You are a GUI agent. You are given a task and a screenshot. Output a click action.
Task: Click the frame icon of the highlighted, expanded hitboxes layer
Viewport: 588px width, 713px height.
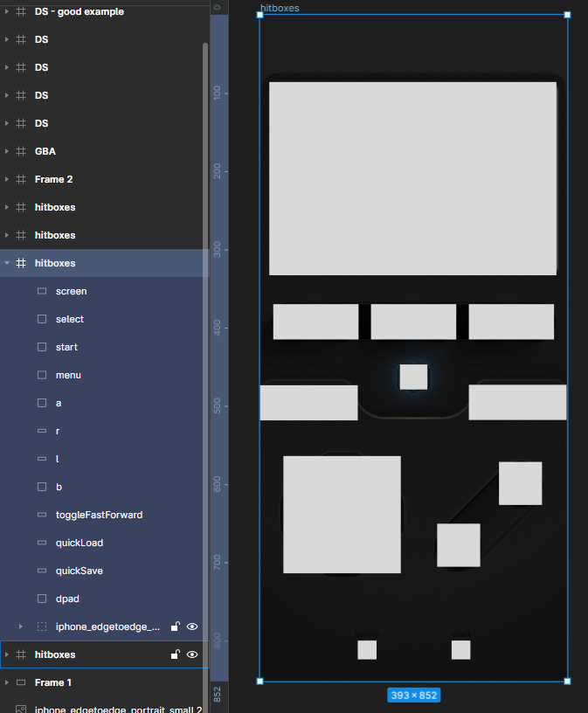[x=21, y=263]
